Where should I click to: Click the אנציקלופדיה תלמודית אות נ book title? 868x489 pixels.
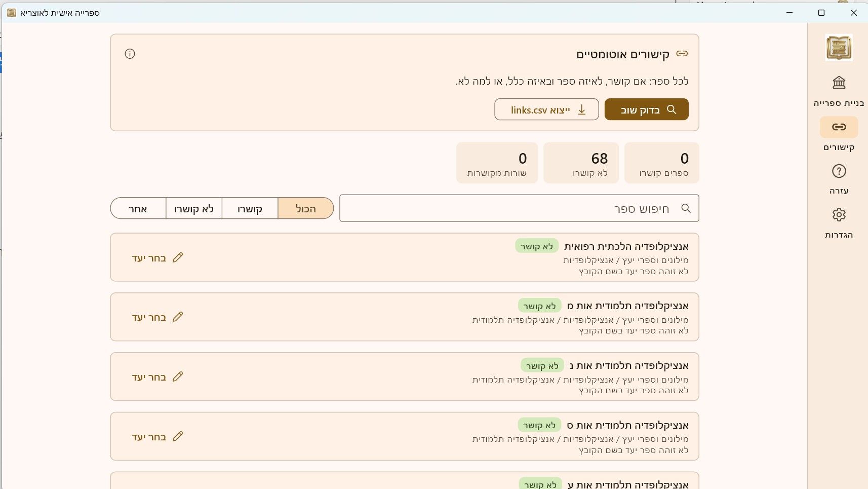pyautogui.click(x=629, y=365)
